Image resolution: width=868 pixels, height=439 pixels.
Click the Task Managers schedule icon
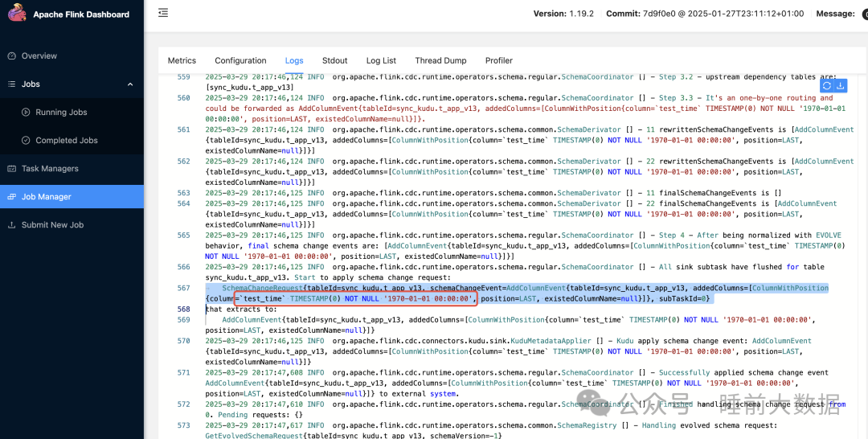point(11,169)
